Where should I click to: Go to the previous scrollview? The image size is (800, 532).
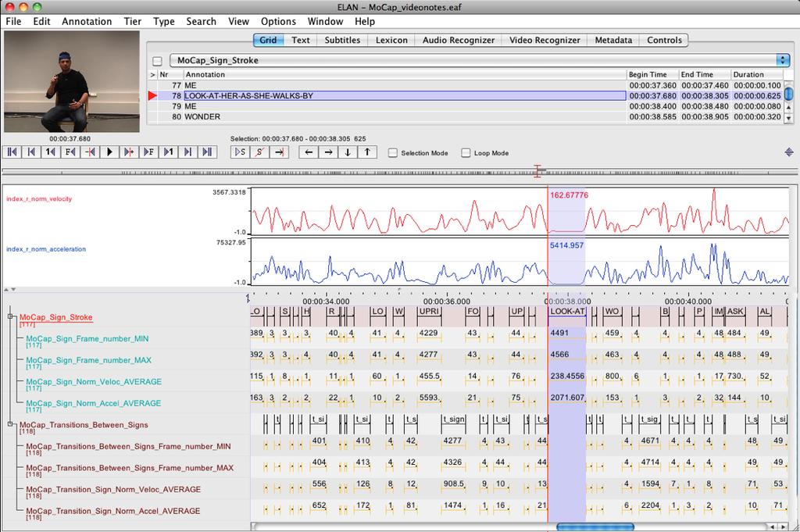[x=31, y=152]
